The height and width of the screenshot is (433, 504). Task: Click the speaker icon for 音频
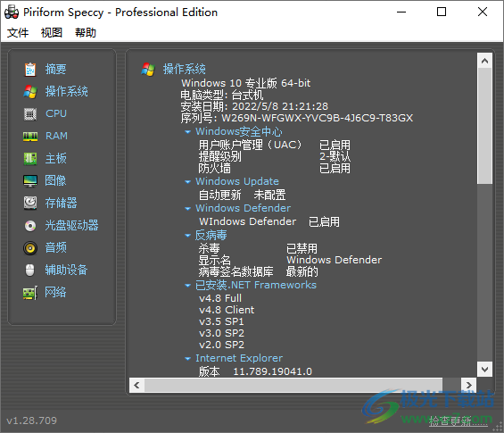click(30, 248)
